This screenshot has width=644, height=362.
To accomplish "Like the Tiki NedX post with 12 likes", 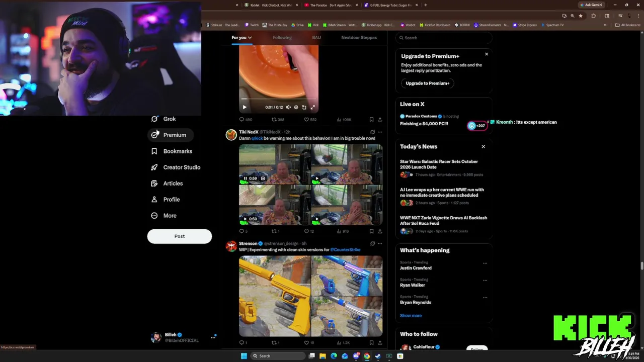I will pyautogui.click(x=309, y=231).
